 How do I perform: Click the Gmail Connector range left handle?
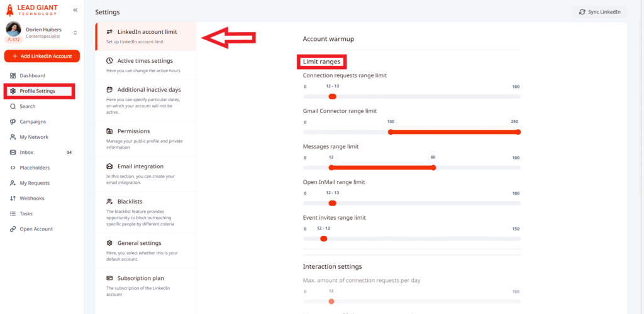coord(391,132)
